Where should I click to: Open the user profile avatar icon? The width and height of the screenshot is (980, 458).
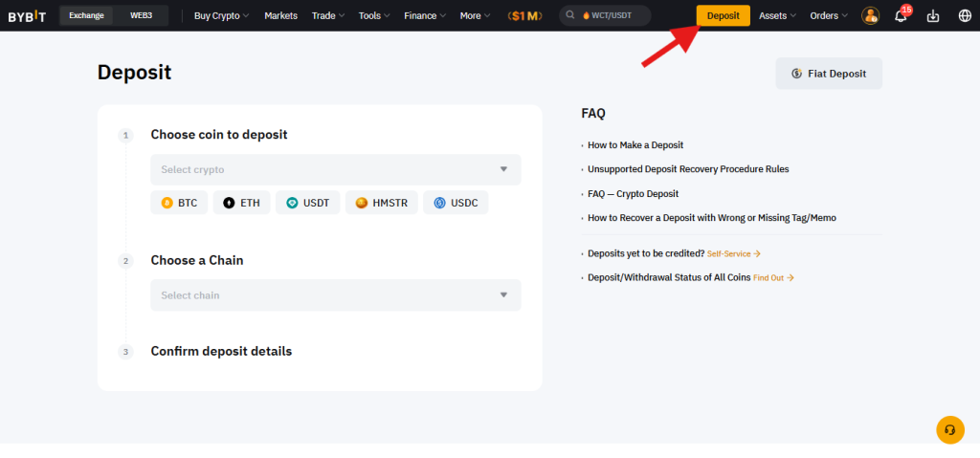(x=870, y=15)
